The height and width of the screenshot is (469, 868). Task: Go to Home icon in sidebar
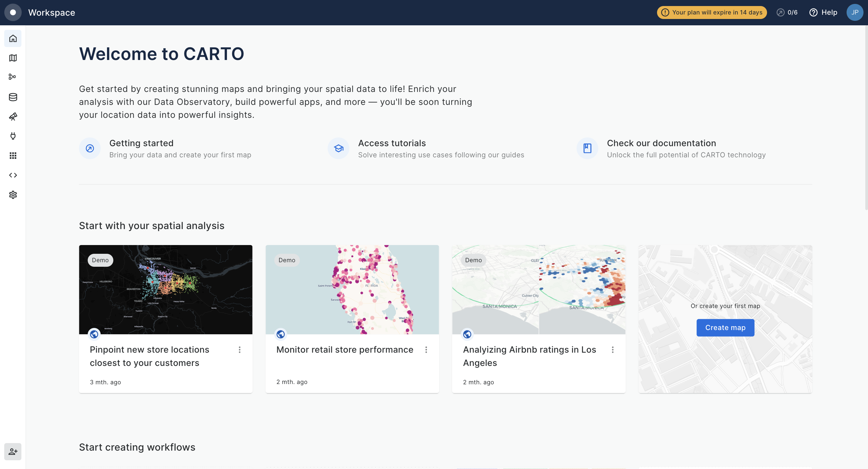click(x=13, y=38)
